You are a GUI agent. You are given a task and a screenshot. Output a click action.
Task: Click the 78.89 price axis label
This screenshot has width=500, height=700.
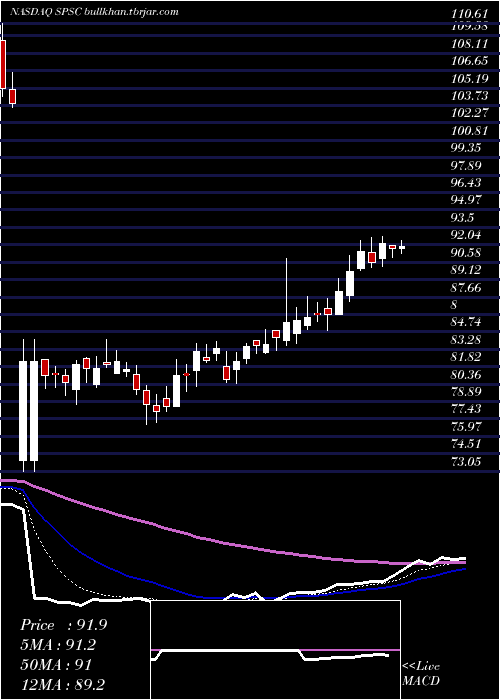point(466,391)
